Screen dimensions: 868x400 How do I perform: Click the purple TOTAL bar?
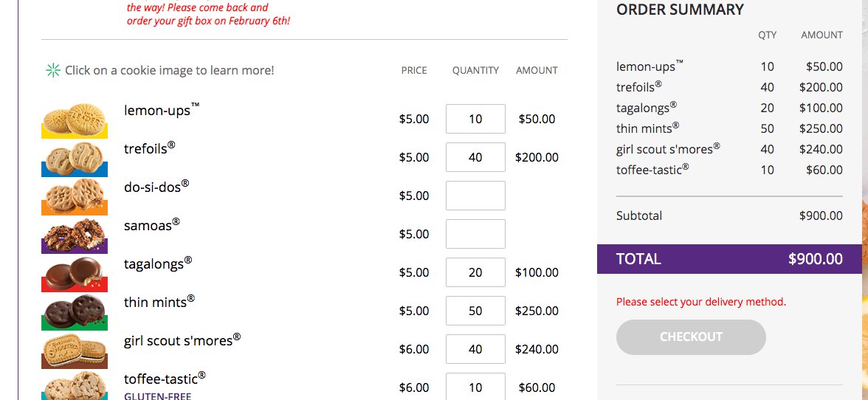(729, 259)
